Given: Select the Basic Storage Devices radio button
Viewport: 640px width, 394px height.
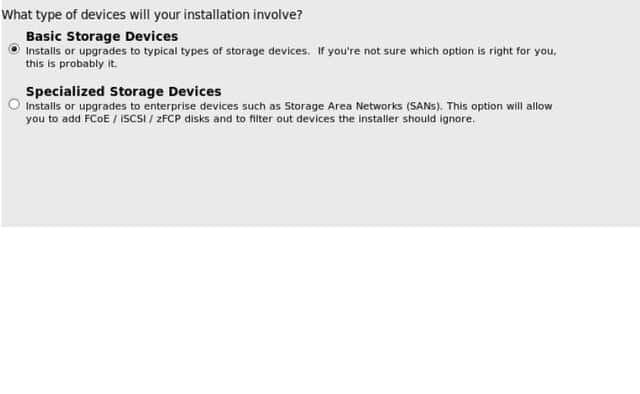Looking at the screenshot, I should (x=14, y=49).
